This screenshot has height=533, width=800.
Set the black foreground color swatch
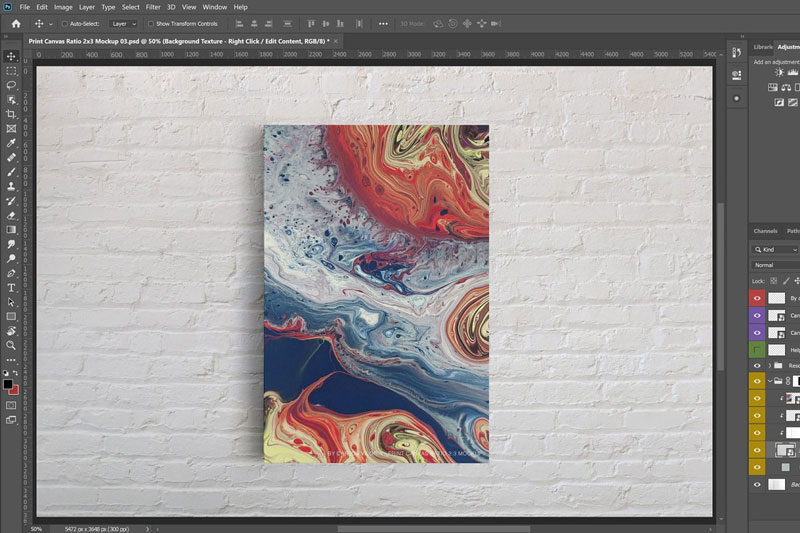point(8,384)
